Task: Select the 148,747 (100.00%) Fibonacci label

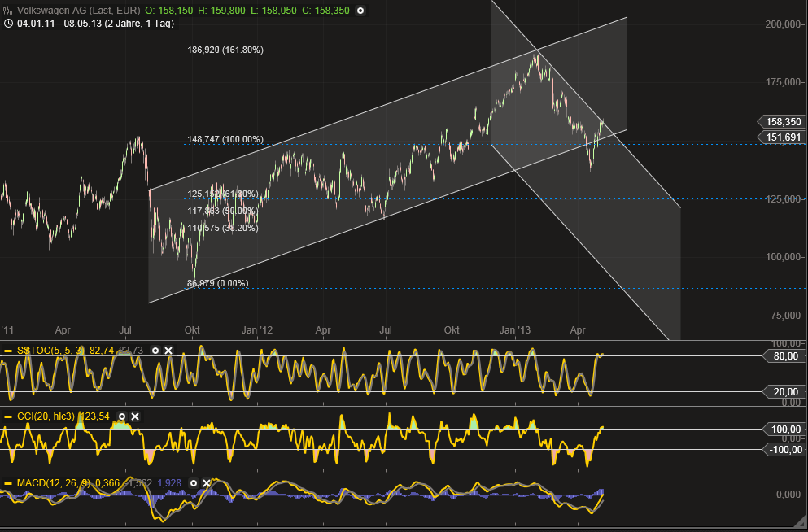Action: tap(225, 140)
